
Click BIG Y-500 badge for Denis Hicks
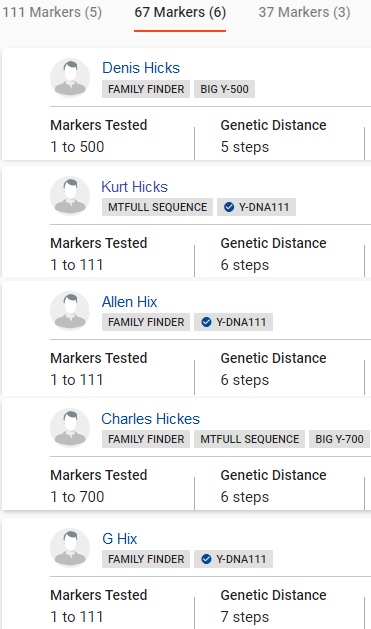click(x=224, y=89)
